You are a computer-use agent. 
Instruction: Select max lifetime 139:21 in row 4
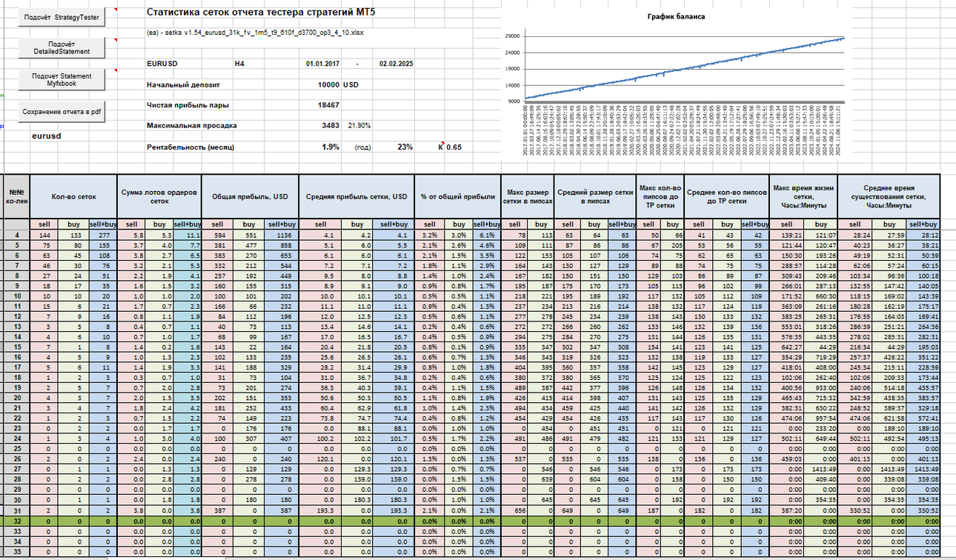(x=786, y=234)
